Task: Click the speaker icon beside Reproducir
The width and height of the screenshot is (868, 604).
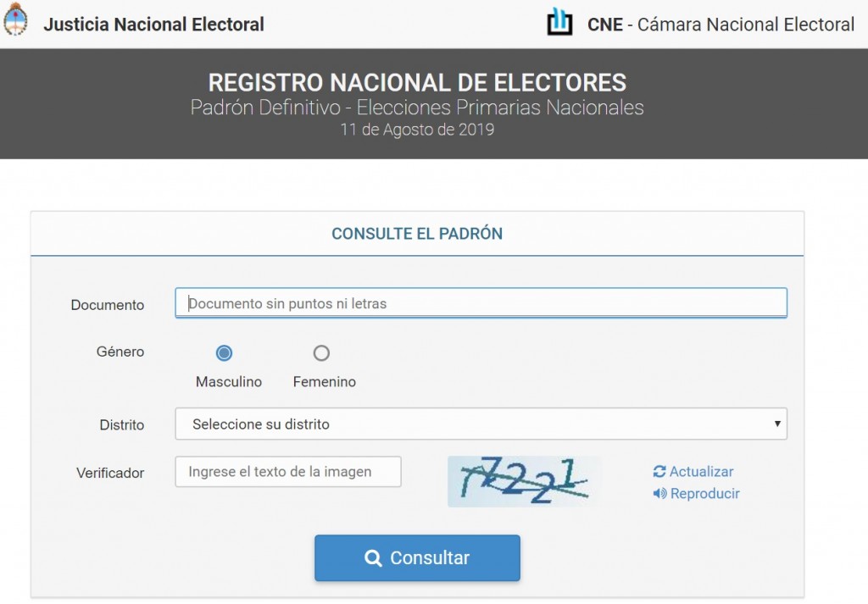Action: [x=659, y=494]
